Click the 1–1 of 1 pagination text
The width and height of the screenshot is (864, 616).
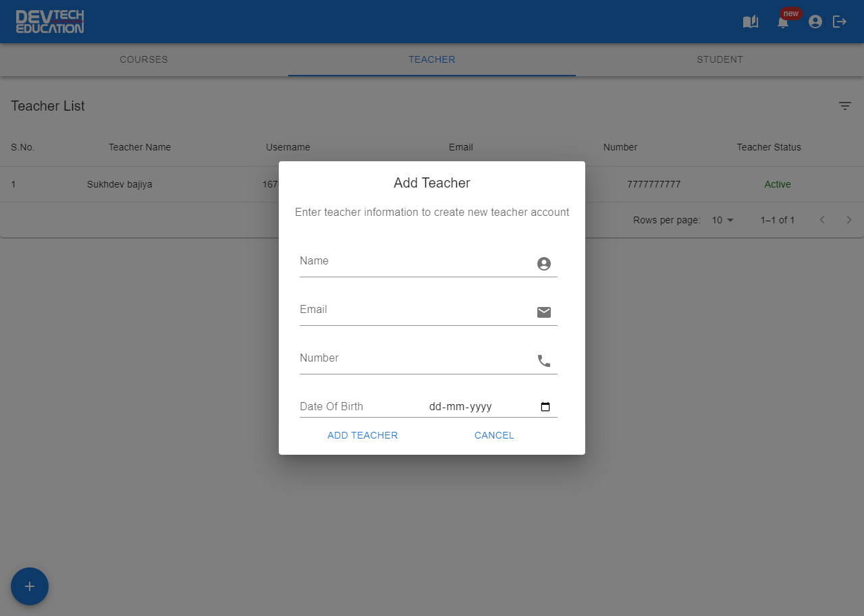point(778,220)
